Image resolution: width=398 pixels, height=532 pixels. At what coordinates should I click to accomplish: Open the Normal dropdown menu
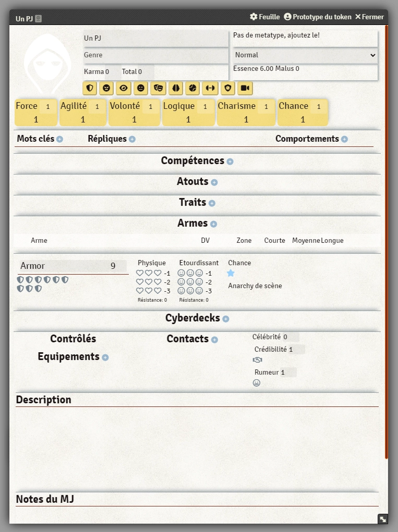[x=305, y=55]
